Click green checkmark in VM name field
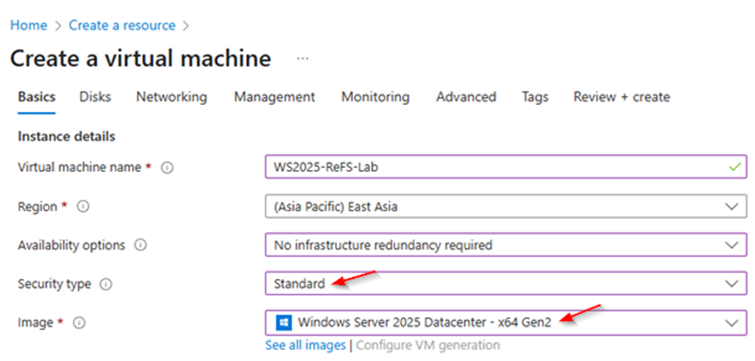The width and height of the screenshot is (755, 361). (735, 167)
